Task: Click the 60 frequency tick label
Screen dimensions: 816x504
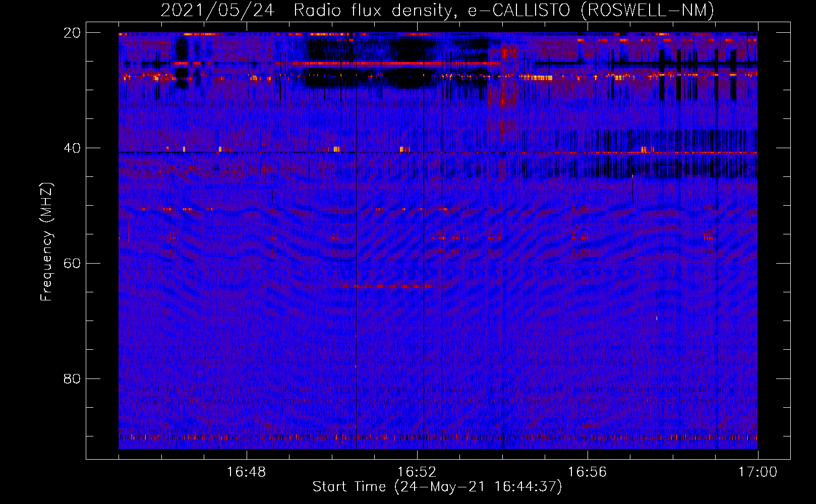Action: 72,264
